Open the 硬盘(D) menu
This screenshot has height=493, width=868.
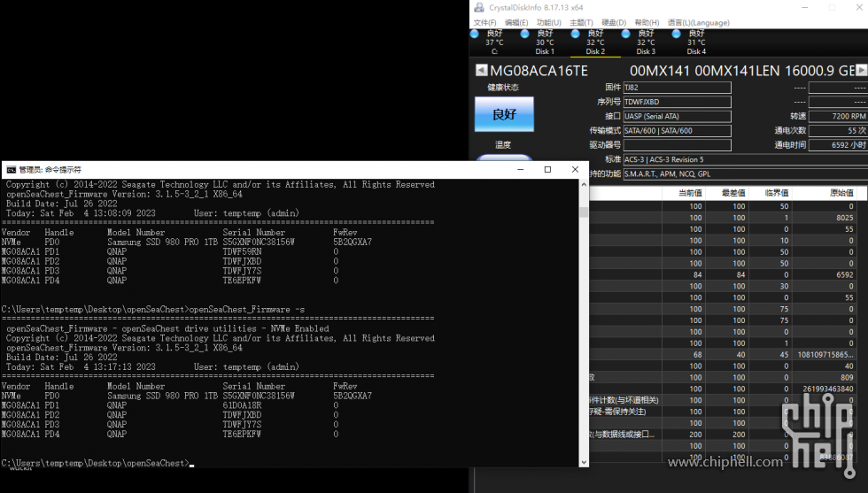[613, 23]
